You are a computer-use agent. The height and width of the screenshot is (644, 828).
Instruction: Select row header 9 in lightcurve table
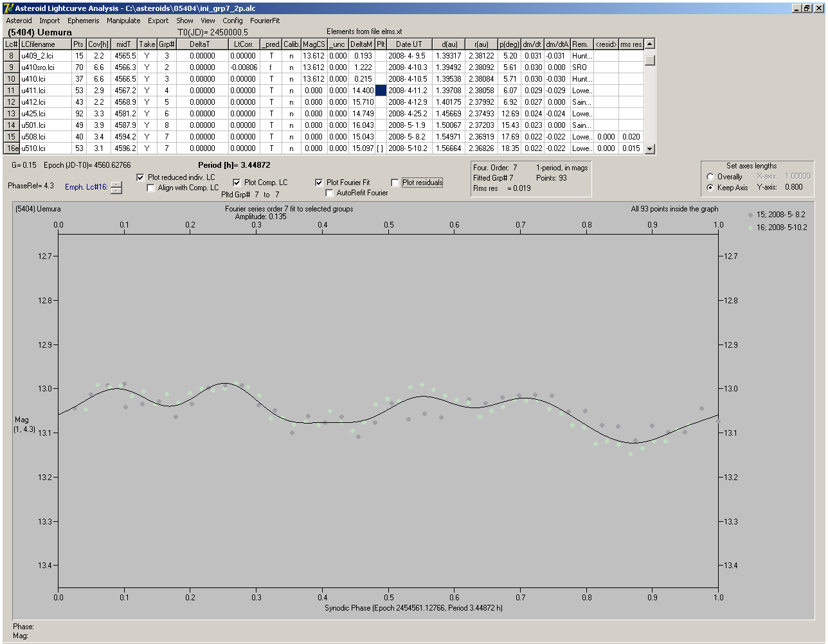(x=12, y=67)
